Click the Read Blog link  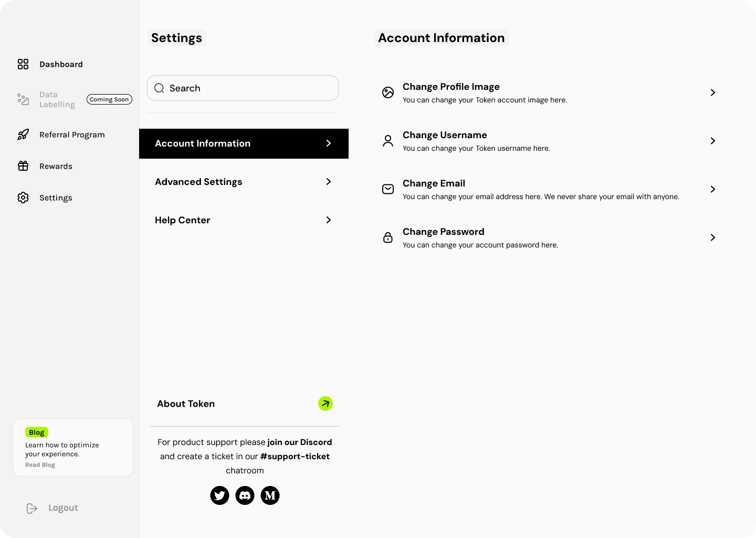(x=40, y=464)
